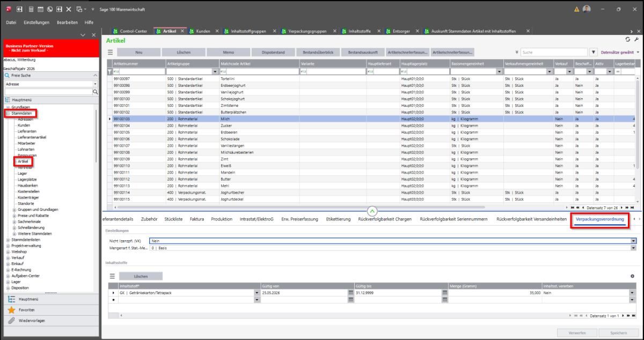Click the refresh icon above the Artikel list
Image resolution: width=644 pixels, height=340 pixels.
coord(628,40)
